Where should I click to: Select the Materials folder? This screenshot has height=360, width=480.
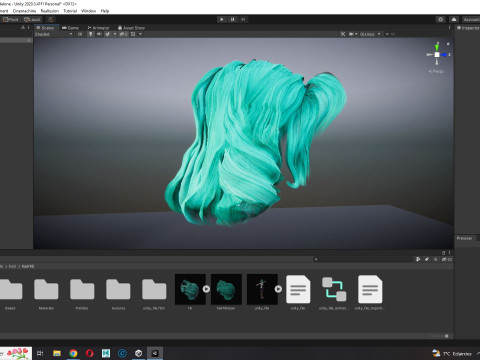coord(46,293)
